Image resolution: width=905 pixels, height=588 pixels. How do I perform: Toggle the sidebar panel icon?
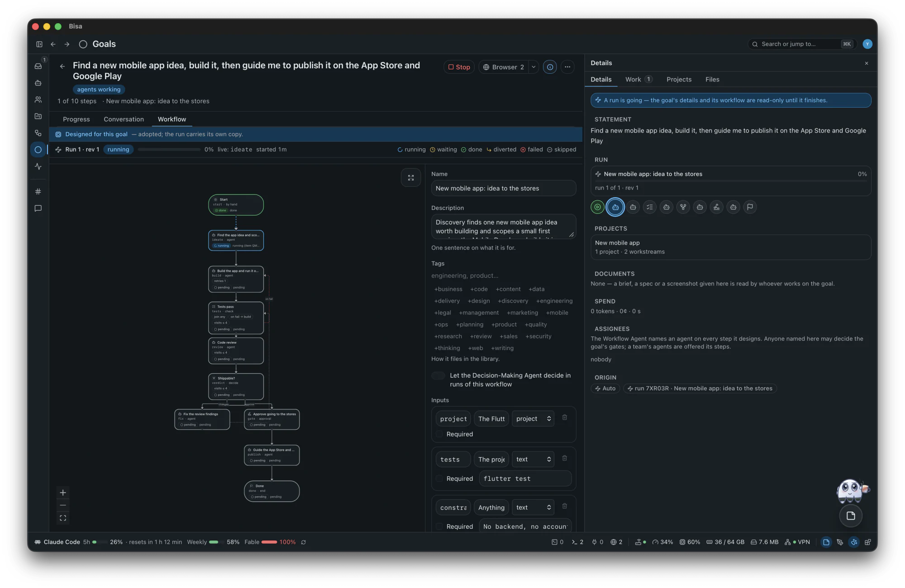point(39,44)
